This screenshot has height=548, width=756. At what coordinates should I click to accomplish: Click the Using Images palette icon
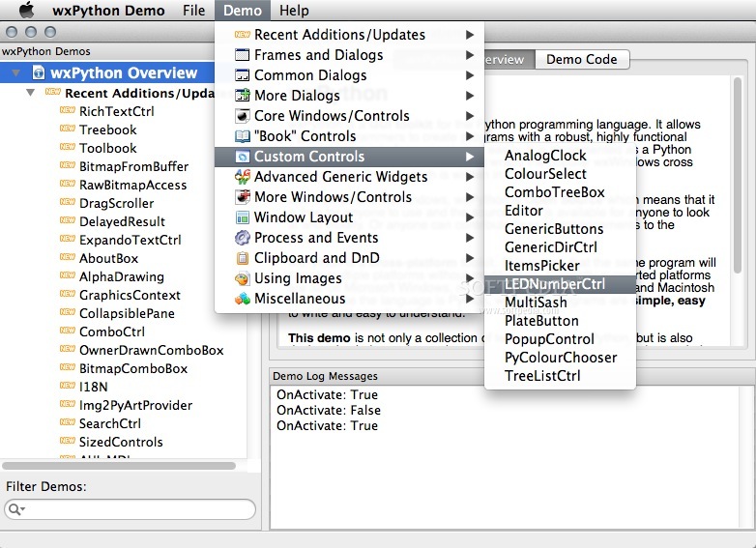pyautogui.click(x=242, y=278)
